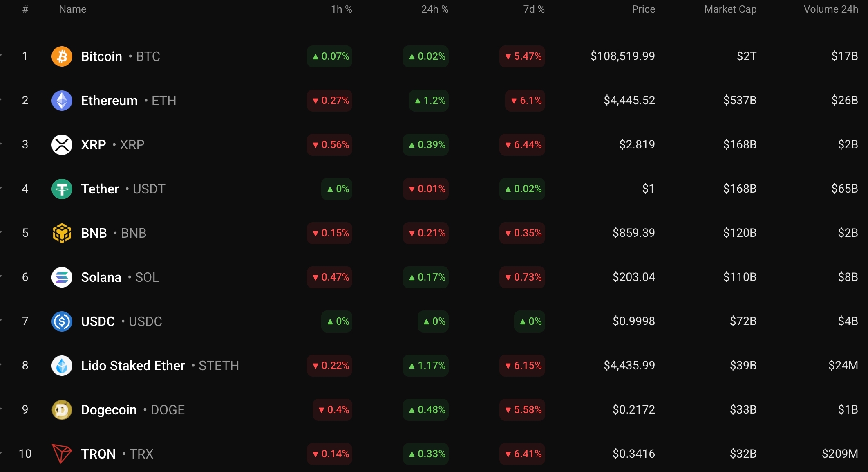Click the Solana coin icon

pyautogui.click(x=62, y=277)
